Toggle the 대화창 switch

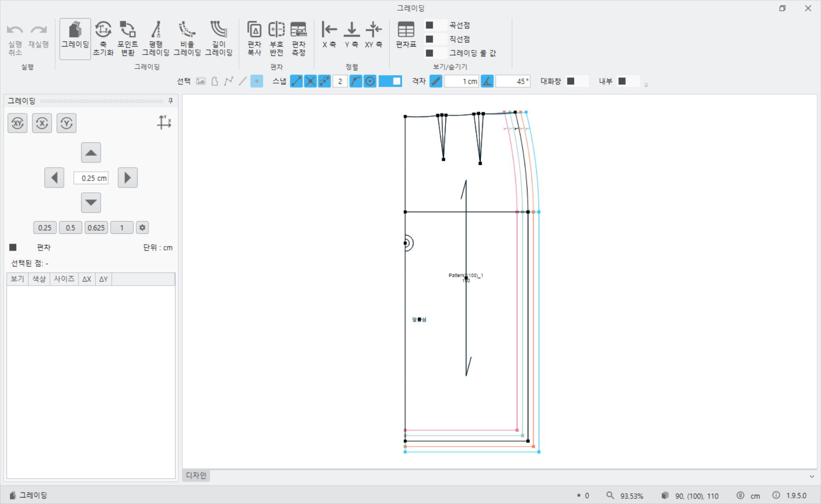point(577,81)
